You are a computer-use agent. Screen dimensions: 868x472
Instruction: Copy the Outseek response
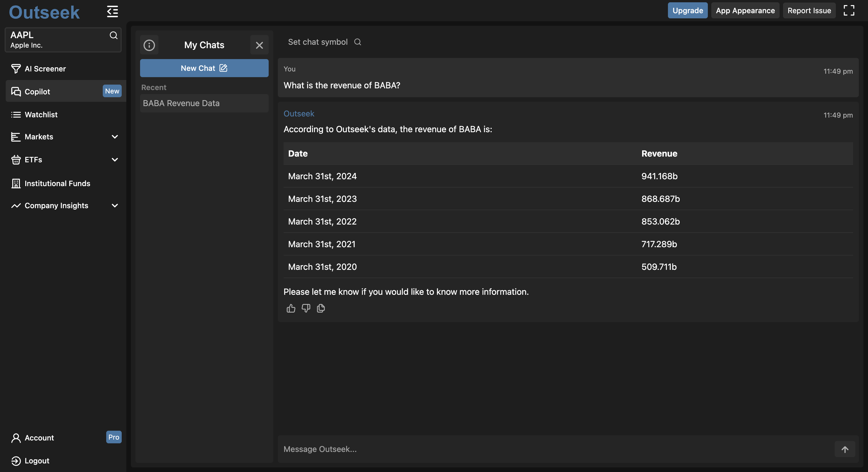[x=321, y=308]
